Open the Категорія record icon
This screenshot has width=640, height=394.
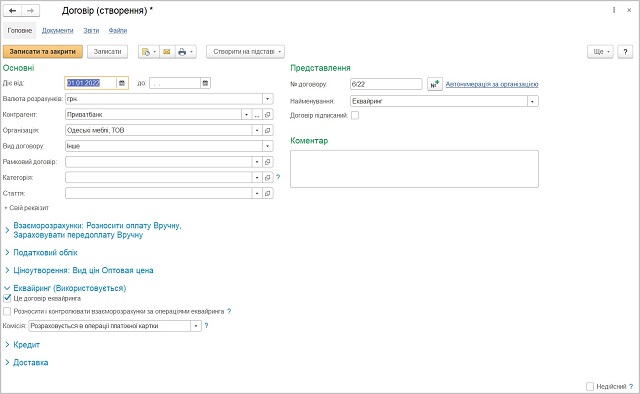268,178
